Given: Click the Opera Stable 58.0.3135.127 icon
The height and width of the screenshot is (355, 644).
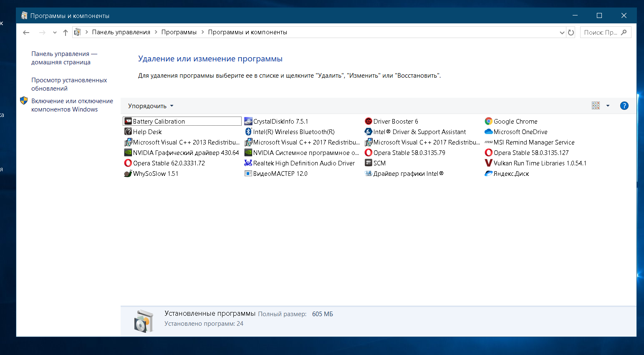Looking at the screenshot, I should 489,152.
